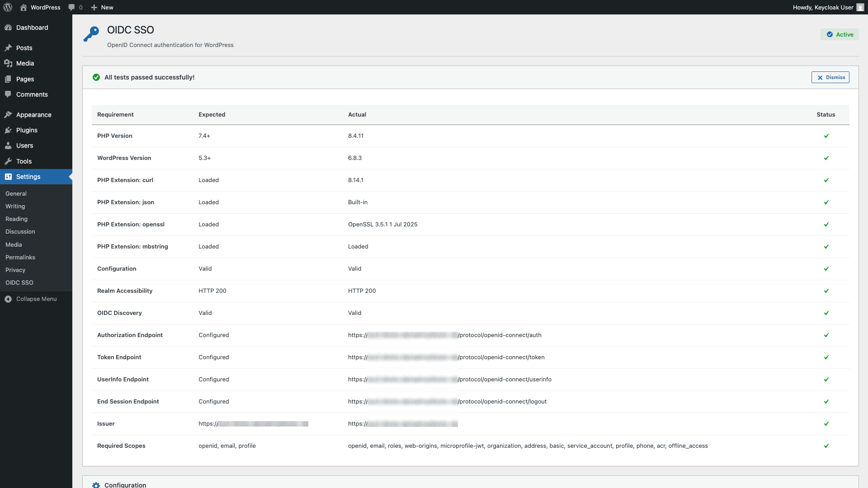The width and height of the screenshot is (868, 488).
Task: Click the blue OIDC SSO key icon
Action: pyautogui.click(x=91, y=34)
